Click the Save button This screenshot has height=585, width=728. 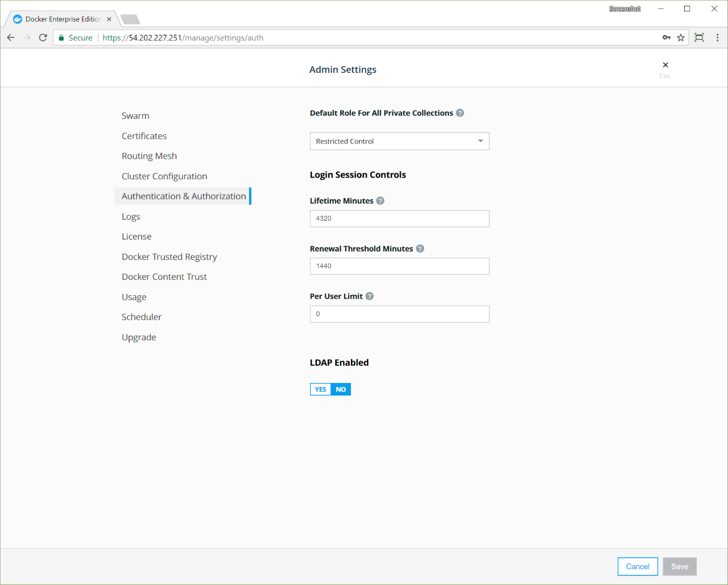[679, 566]
